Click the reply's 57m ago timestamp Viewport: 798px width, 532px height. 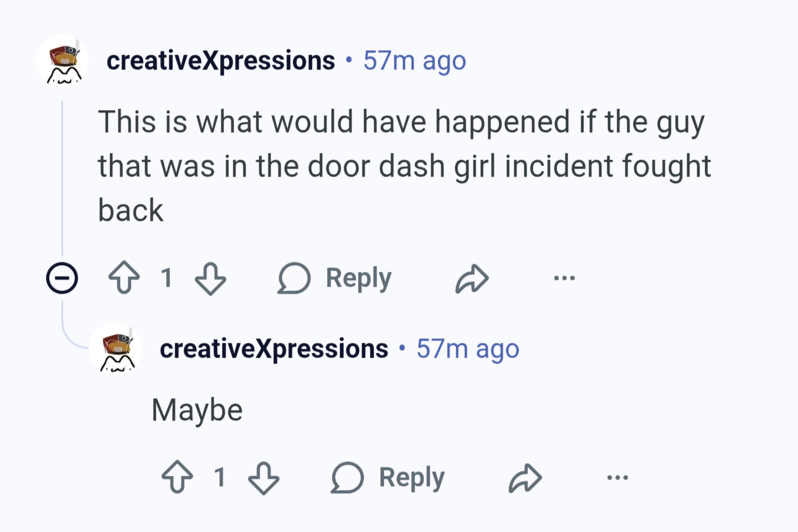(468, 349)
